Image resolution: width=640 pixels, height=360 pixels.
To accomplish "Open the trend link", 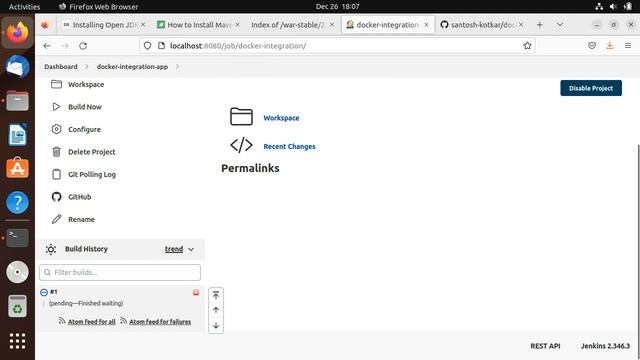I will tap(174, 249).
